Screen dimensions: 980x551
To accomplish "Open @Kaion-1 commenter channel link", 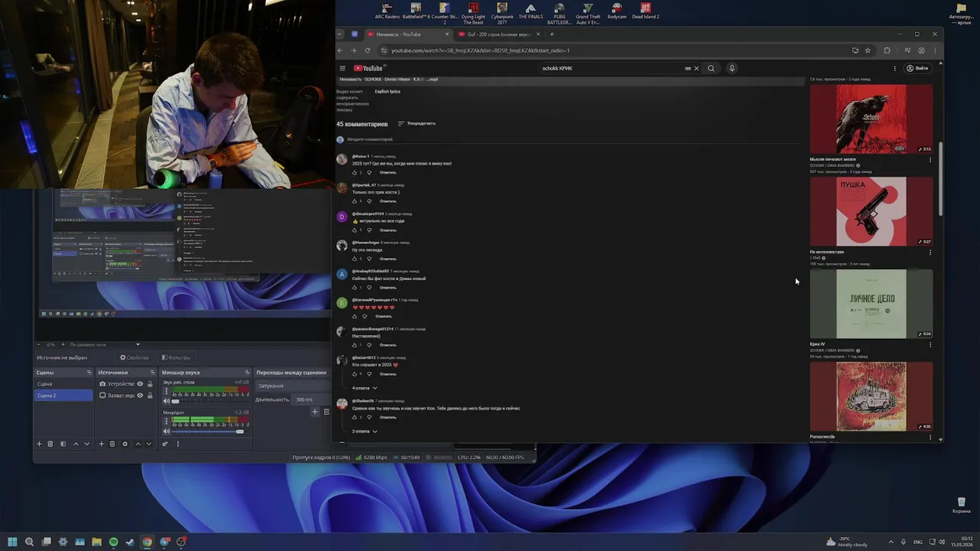I will click(x=361, y=156).
